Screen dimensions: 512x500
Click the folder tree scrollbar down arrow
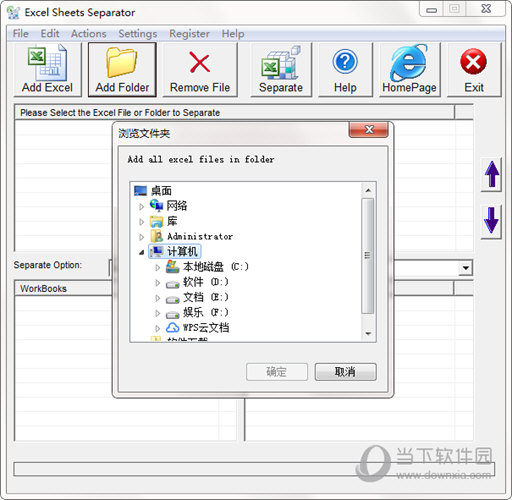point(368,333)
